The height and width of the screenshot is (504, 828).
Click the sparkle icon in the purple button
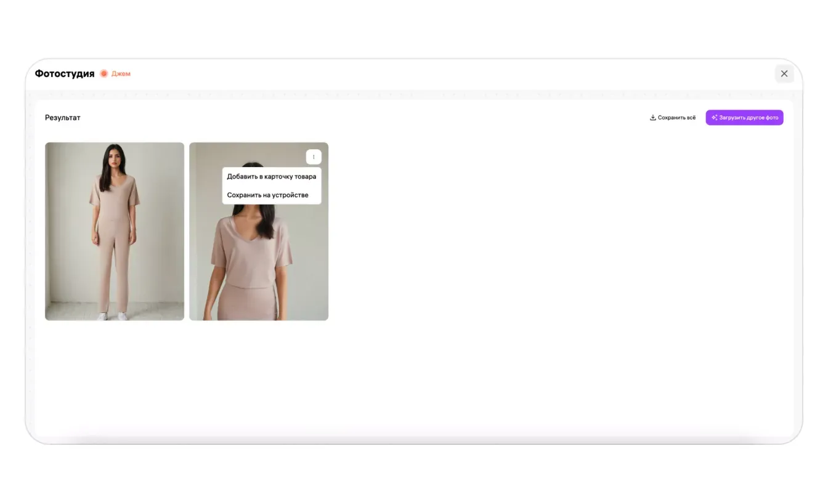click(714, 118)
